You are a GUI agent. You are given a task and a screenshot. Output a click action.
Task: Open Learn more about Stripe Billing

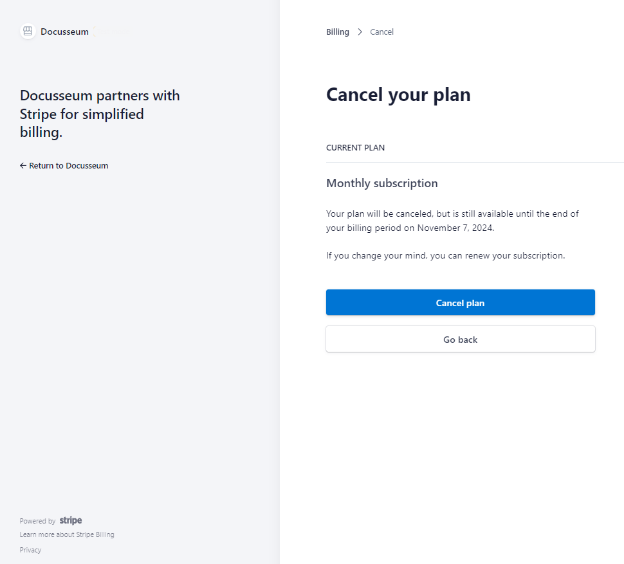coord(67,535)
